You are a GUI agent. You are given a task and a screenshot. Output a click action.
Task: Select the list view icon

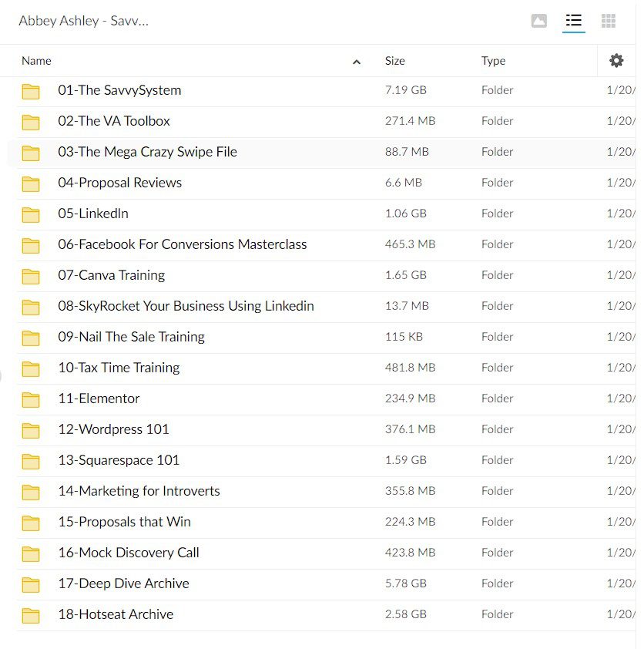pyautogui.click(x=573, y=21)
